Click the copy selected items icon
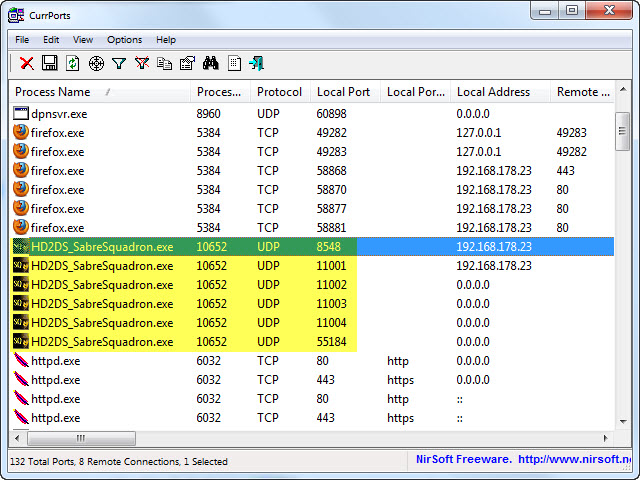This screenshot has width=640, height=480. coord(165,64)
